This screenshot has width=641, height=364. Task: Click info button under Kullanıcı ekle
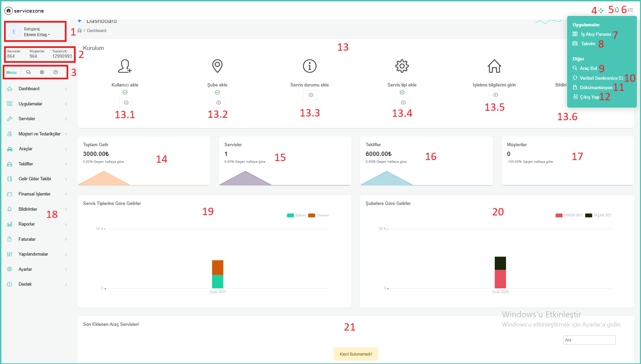coord(126,103)
